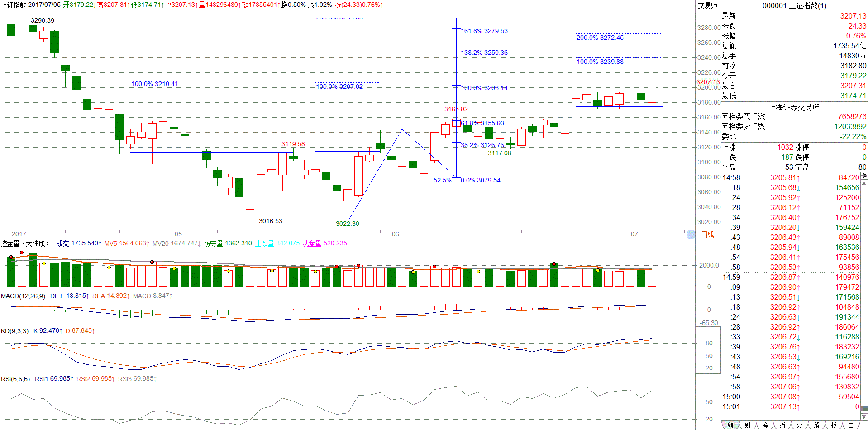Click the 200.0% 3272.45 projection label
This screenshot has width=868, height=430.
click(x=600, y=38)
